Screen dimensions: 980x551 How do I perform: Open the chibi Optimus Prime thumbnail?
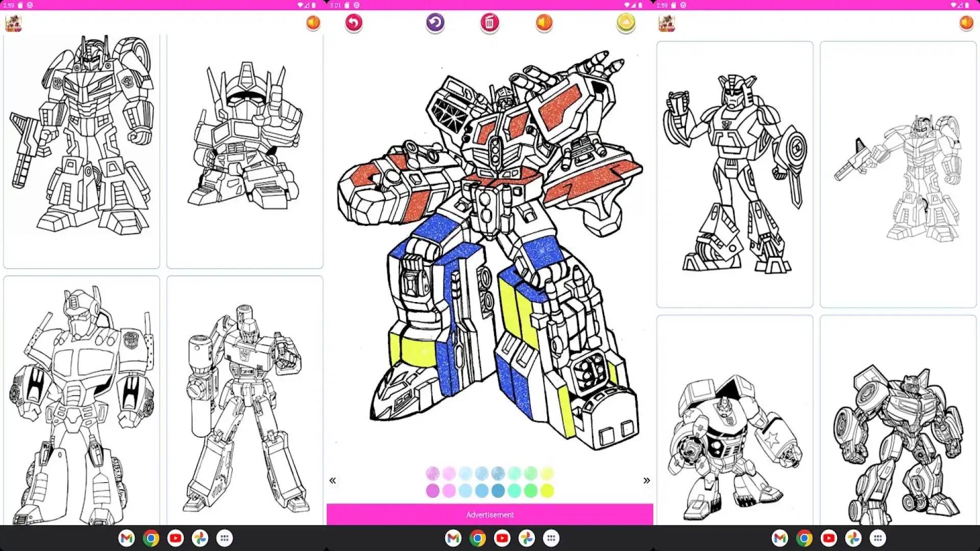pos(245,152)
